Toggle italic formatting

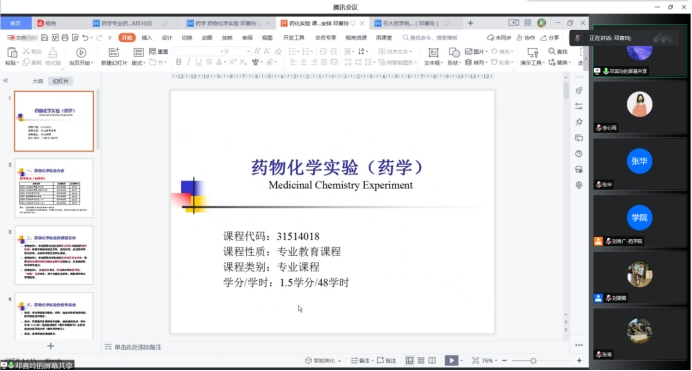coord(188,62)
